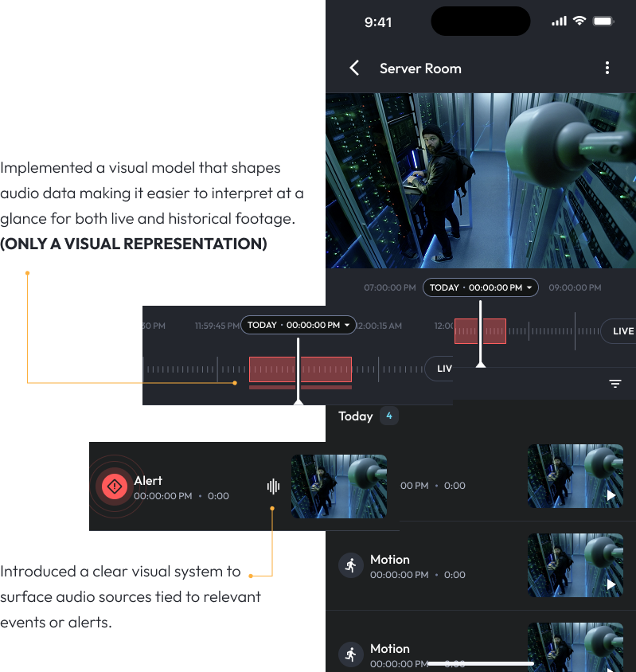Click the Today section heading
Viewport: 636px width, 672px height.
pyautogui.click(x=355, y=416)
